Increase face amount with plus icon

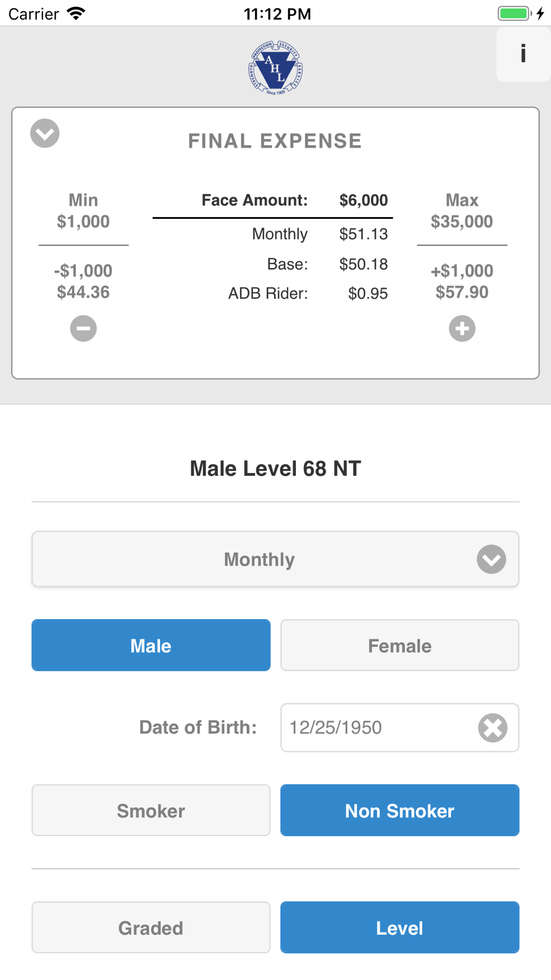pyautogui.click(x=462, y=329)
